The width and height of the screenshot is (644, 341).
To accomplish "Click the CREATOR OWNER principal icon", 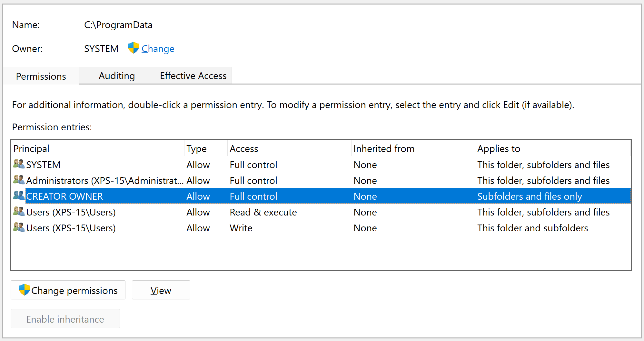I will 19,196.
